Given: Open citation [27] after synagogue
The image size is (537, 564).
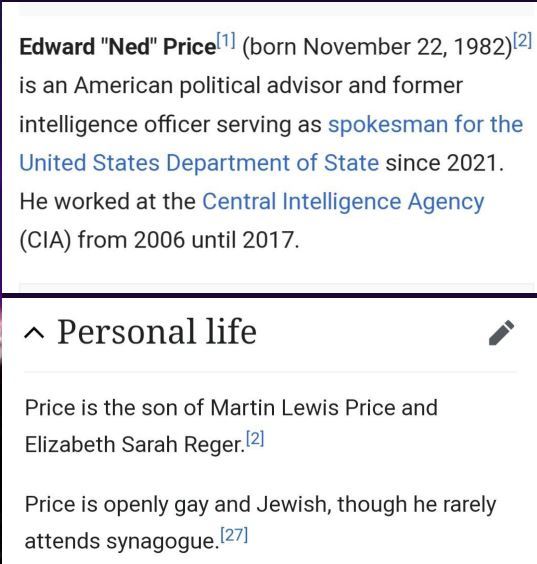Looking at the screenshot, I should (234, 535).
